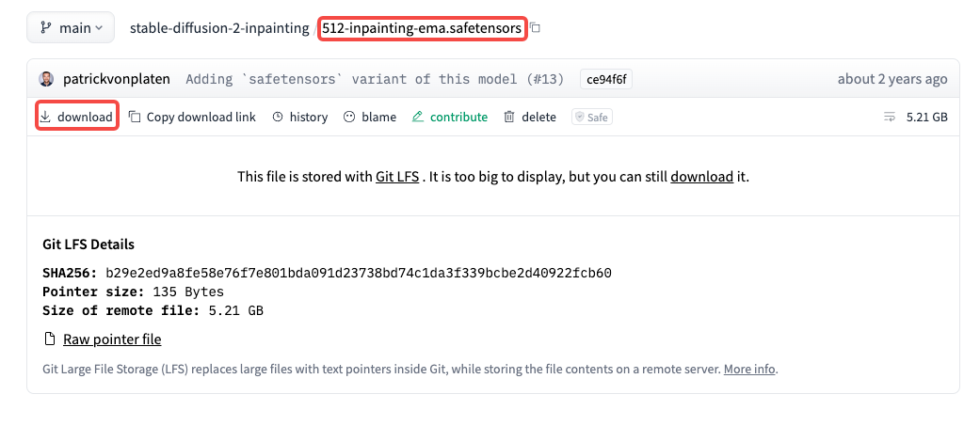Open the Raw pointer file
Viewport: 980px width, 426px height.
click(x=111, y=339)
